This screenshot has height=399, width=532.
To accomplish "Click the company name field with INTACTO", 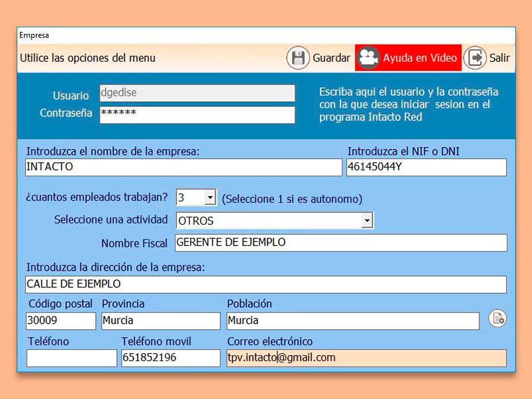I will [184, 168].
